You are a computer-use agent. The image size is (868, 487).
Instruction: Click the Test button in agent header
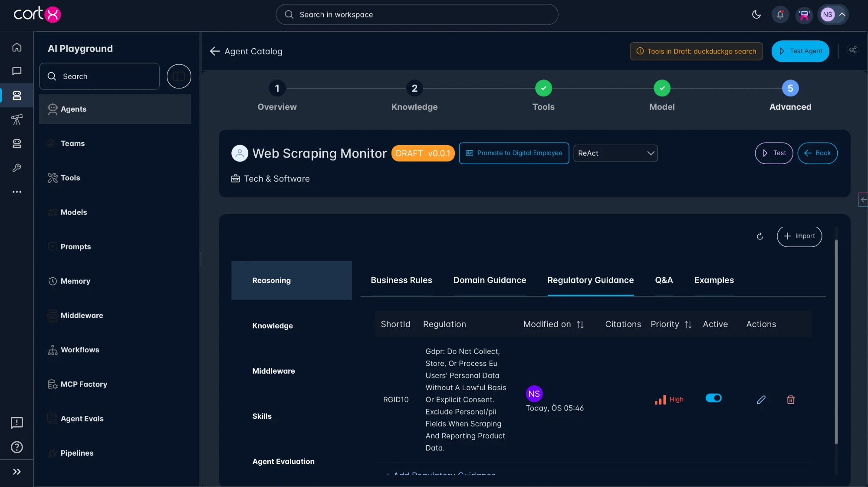(774, 153)
